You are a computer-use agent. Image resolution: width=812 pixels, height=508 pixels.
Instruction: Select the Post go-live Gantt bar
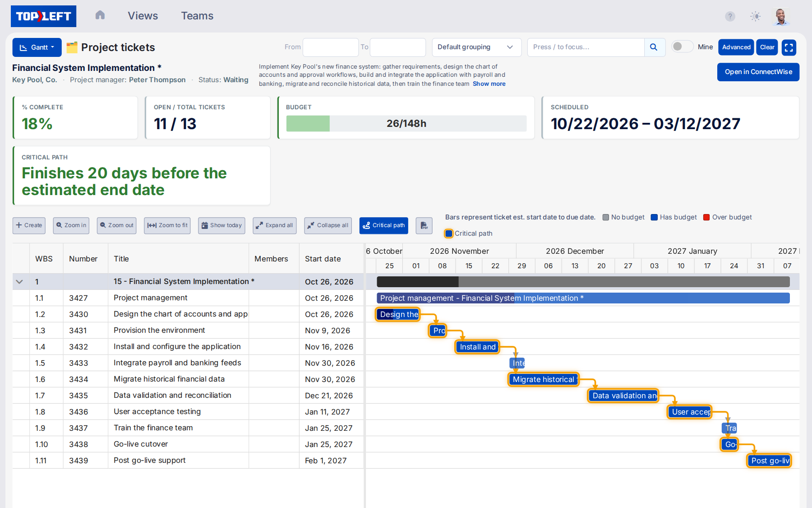(x=769, y=461)
